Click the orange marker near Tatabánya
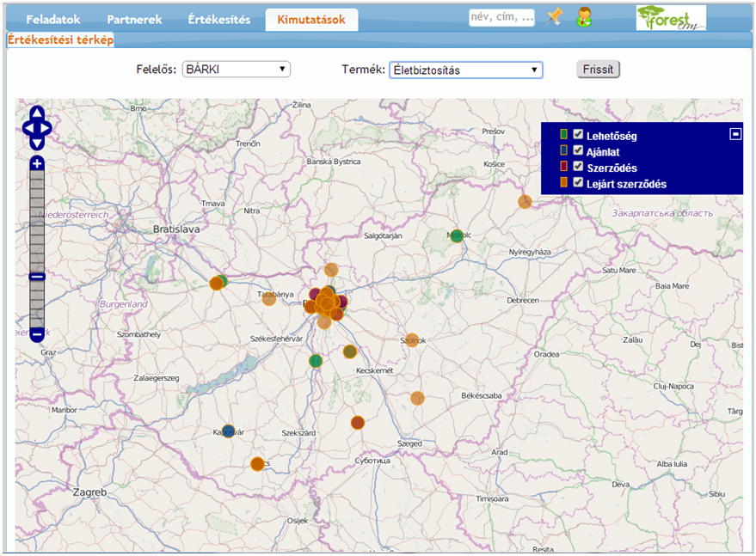756x556 pixels. pyautogui.click(x=268, y=299)
